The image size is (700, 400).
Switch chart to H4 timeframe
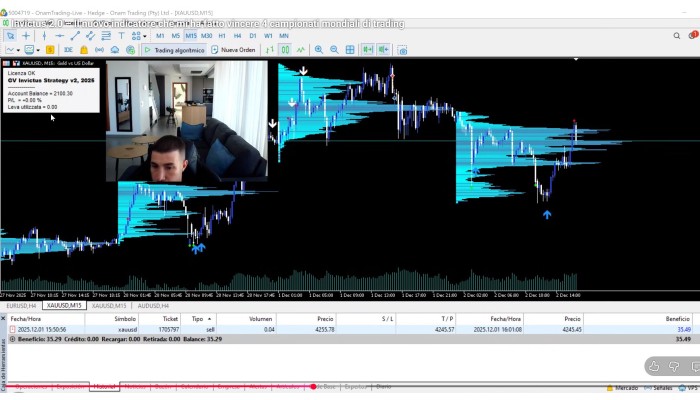237,36
